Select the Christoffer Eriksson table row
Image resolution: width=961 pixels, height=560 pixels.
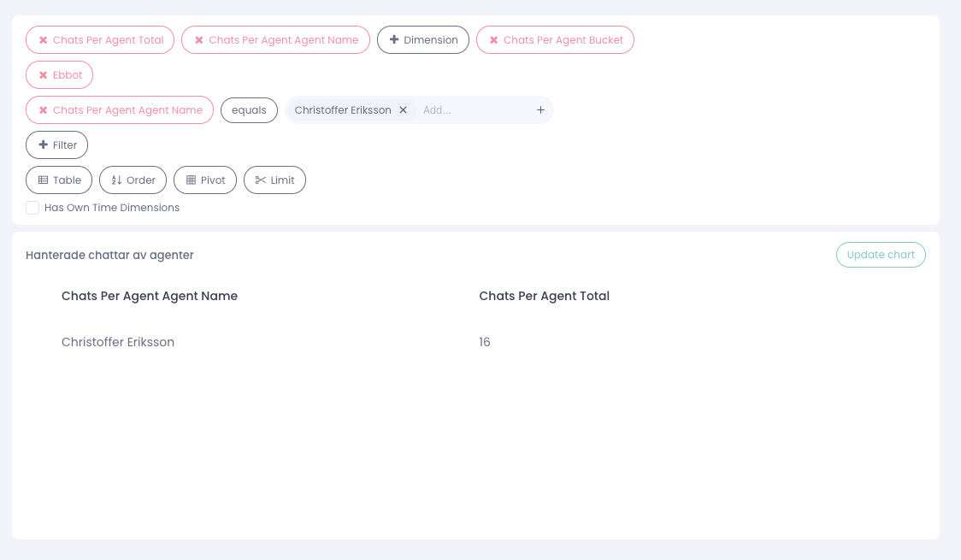click(x=118, y=342)
